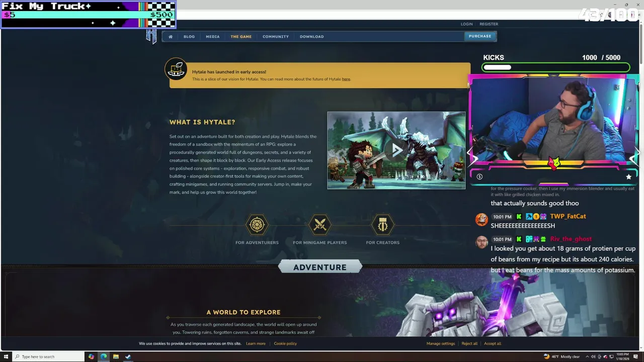Bookmark page with browser star icon
The width and height of the screenshot is (644, 362).
pyautogui.click(x=601, y=15)
